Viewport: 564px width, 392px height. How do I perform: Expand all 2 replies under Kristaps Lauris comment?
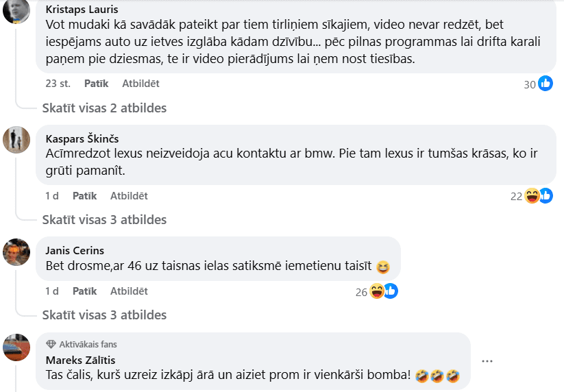pyautogui.click(x=104, y=108)
